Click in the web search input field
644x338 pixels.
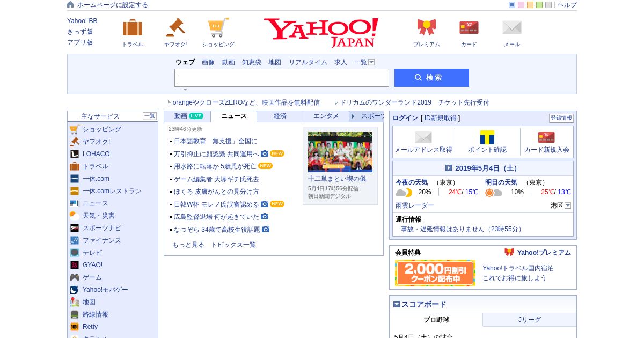click(x=282, y=78)
